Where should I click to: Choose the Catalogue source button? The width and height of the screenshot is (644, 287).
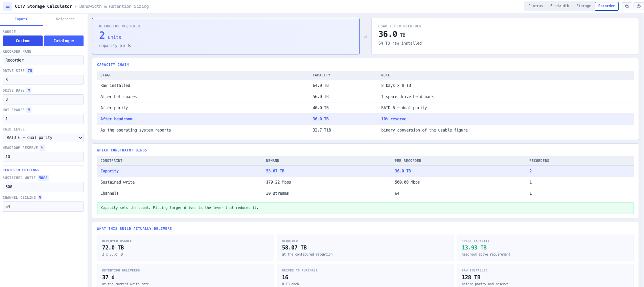pos(64,41)
